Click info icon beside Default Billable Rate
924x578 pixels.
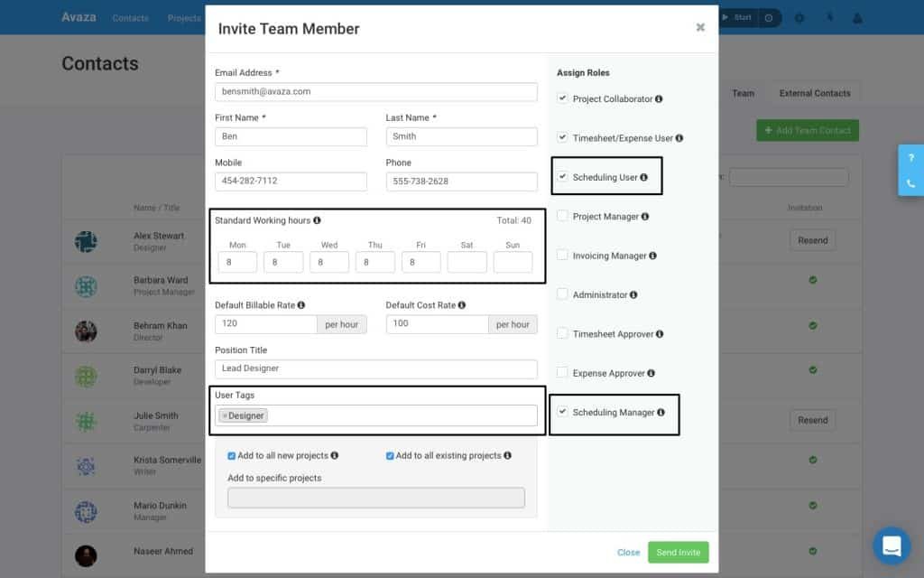click(x=300, y=305)
